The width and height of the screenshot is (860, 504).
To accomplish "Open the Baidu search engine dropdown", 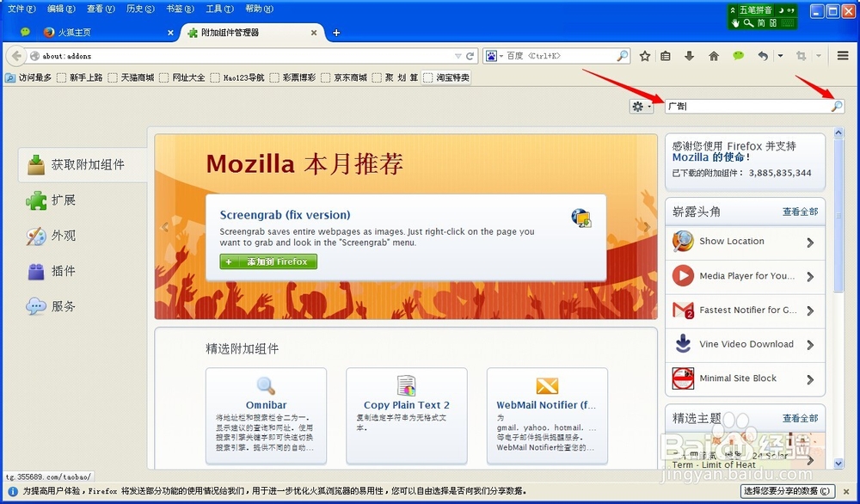I will 493,56.
